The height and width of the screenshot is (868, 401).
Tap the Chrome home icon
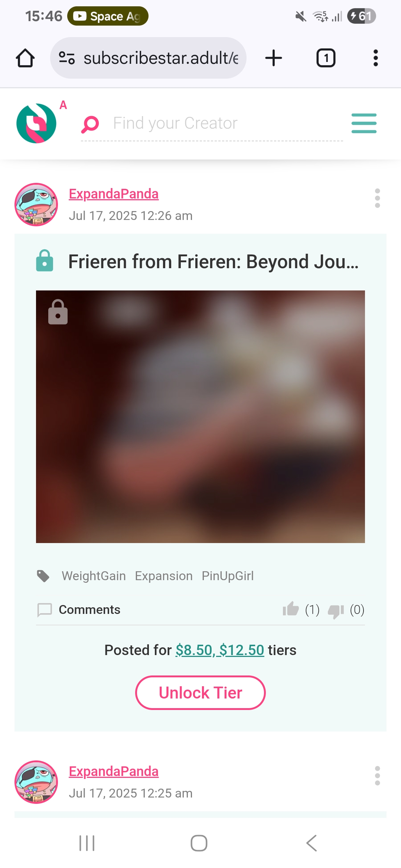[25, 58]
